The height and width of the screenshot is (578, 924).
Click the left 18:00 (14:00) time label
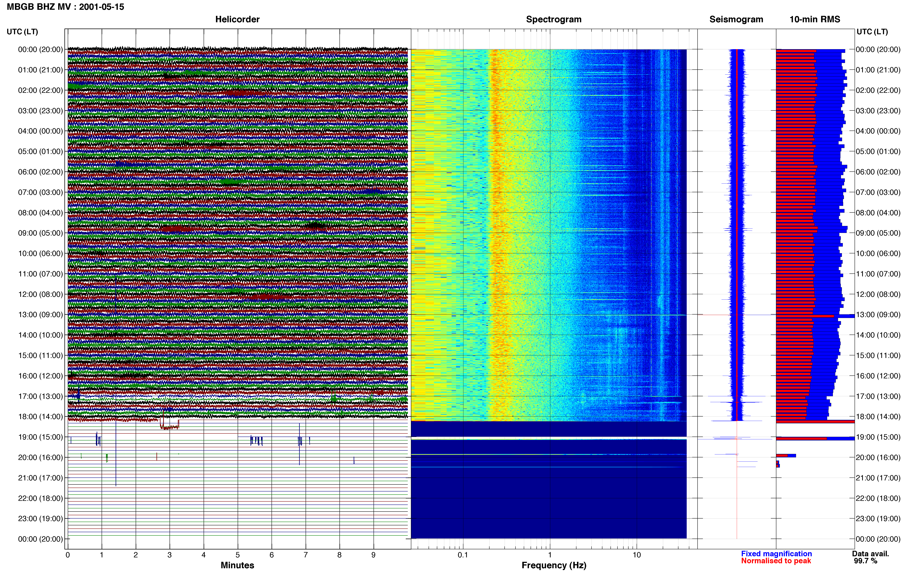[x=41, y=417]
